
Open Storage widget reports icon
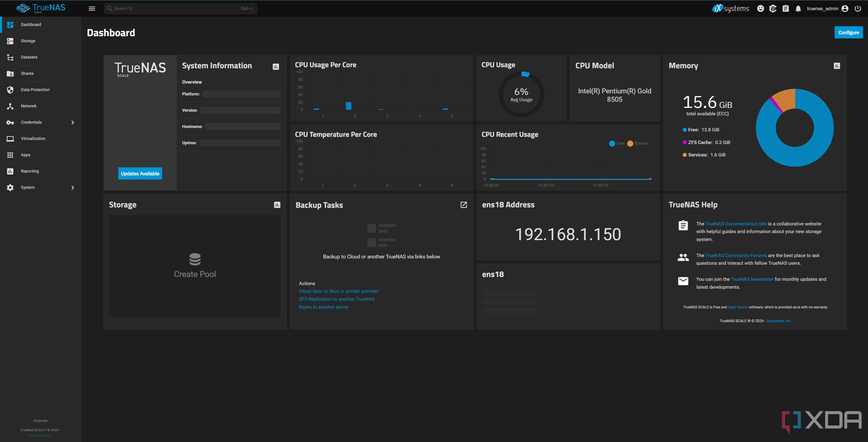tap(277, 205)
